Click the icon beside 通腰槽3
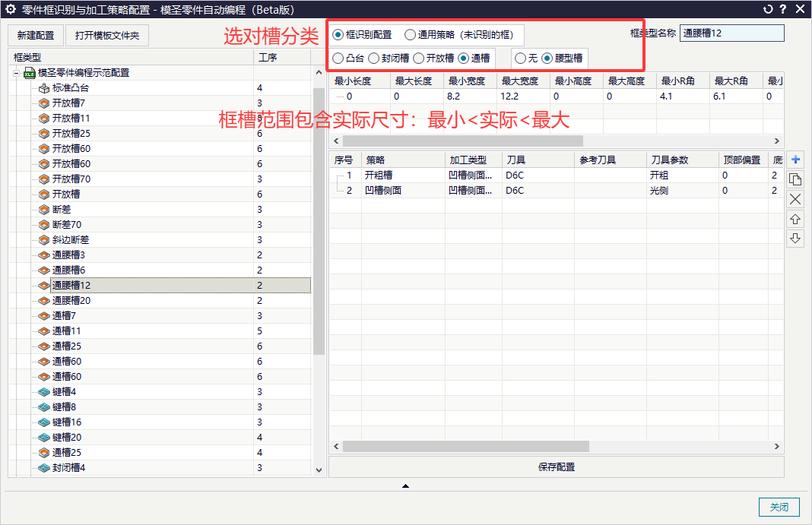 44,255
